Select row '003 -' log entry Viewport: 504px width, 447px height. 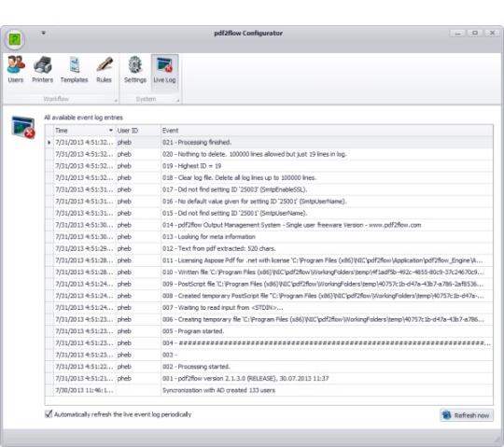[x=269, y=355]
